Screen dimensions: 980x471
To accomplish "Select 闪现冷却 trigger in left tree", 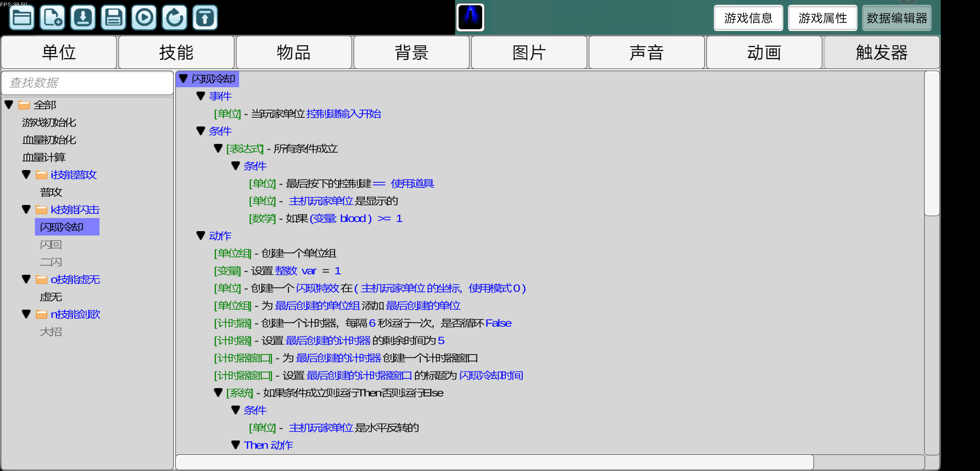I will [x=67, y=227].
